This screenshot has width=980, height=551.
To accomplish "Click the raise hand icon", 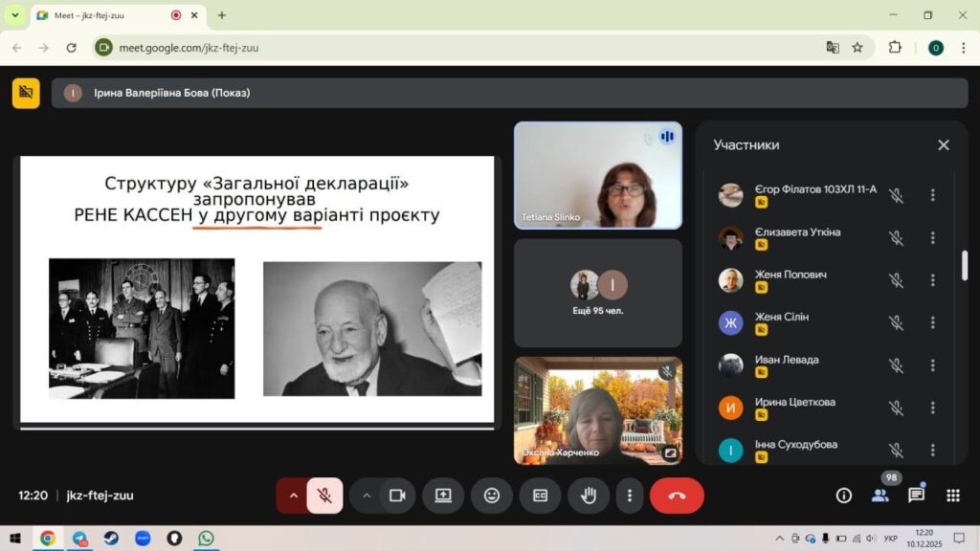I will point(589,496).
